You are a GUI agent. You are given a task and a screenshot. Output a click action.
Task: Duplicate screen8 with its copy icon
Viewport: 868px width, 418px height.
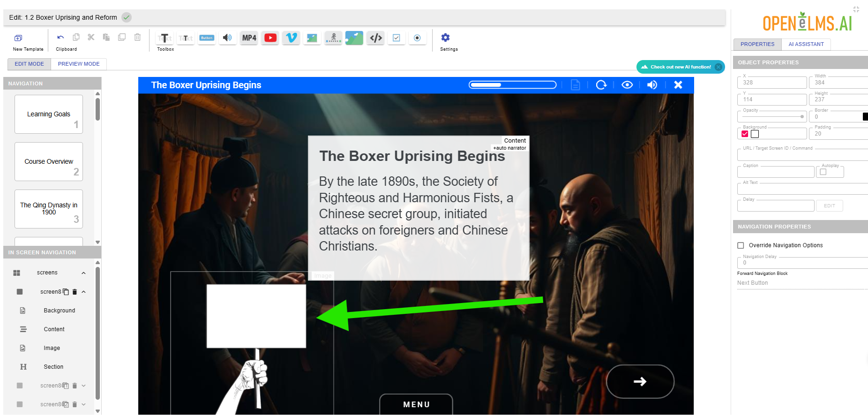(x=66, y=292)
